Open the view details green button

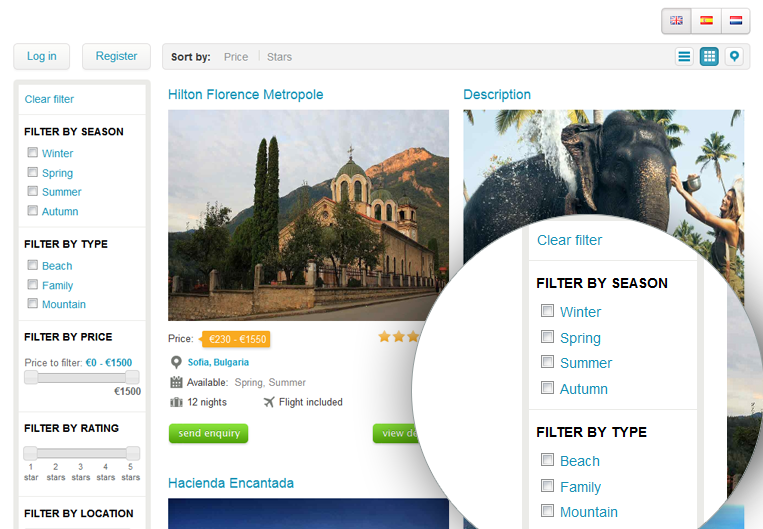point(395,433)
